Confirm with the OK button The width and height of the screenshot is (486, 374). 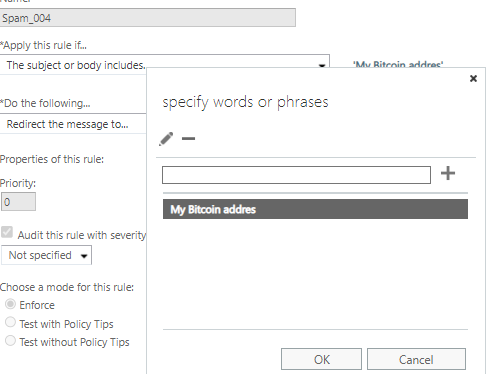(x=321, y=359)
